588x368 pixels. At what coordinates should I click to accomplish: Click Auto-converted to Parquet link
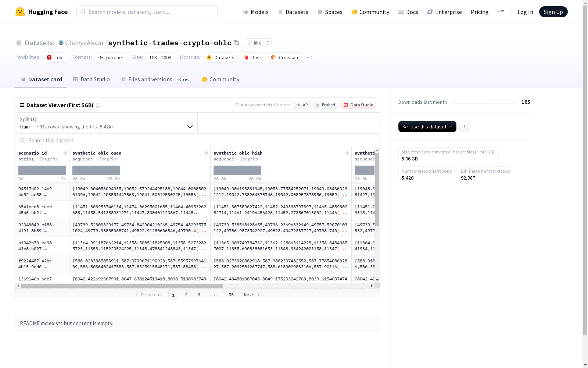pyautogui.click(x=265, y=105)
